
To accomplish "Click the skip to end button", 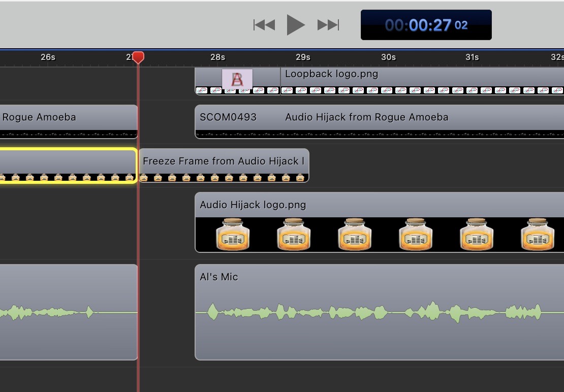I will click(328, 25).
